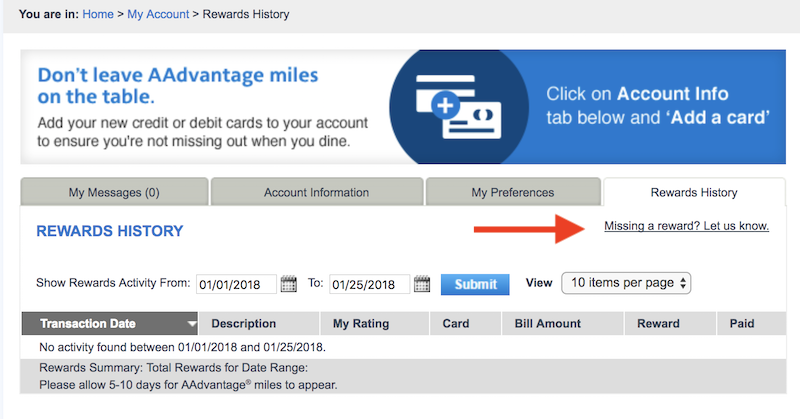Screen dimensions: 800x419
Task: Click the To date field showing 01/25/2018
Action: (x=369, y=284)
